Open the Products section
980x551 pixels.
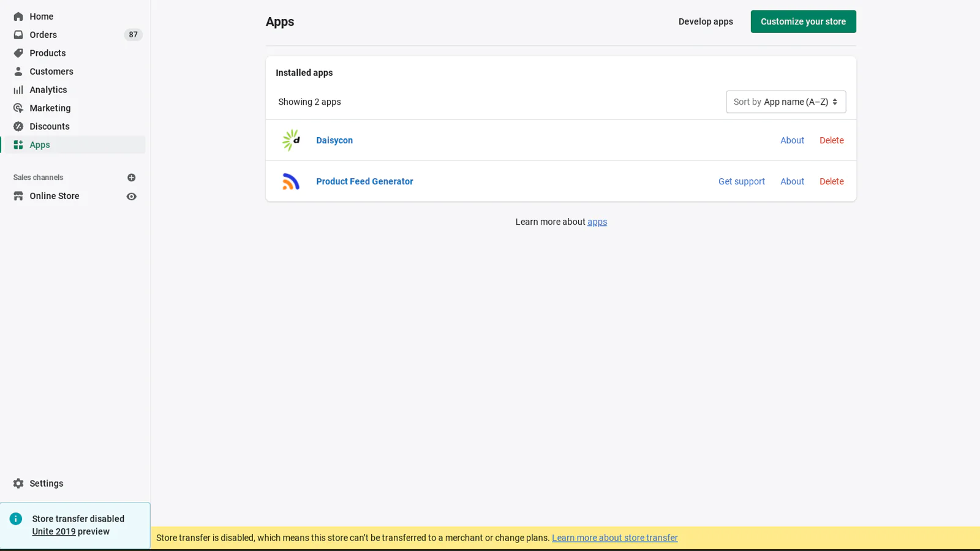pyautogui.click(x=48, y=53)
